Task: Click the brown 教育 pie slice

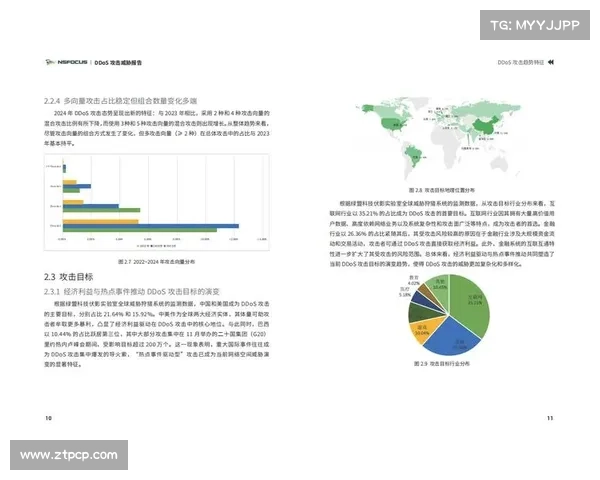Action: coord(429,291)
